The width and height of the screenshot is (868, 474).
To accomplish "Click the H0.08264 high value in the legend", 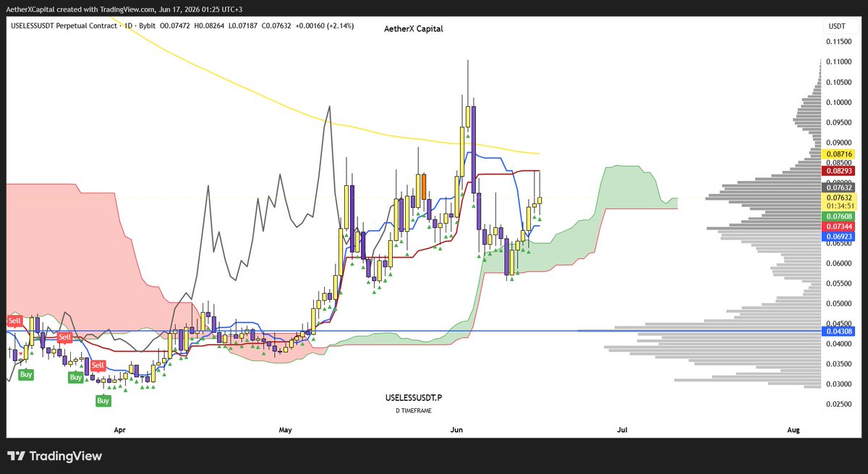I will coord(208,27).
